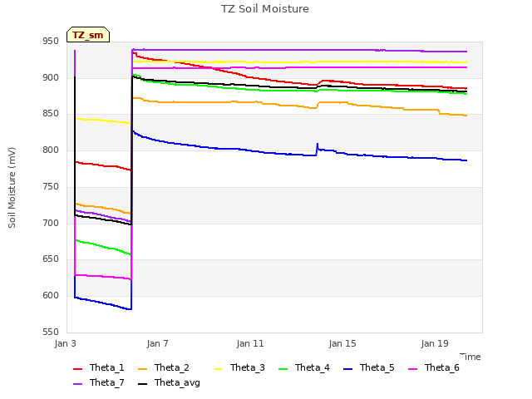This screenshot has height=399, width=532.
Task: Click the 650 y-axis tick label
Action: pyautogui.click(x=51, y=259)
